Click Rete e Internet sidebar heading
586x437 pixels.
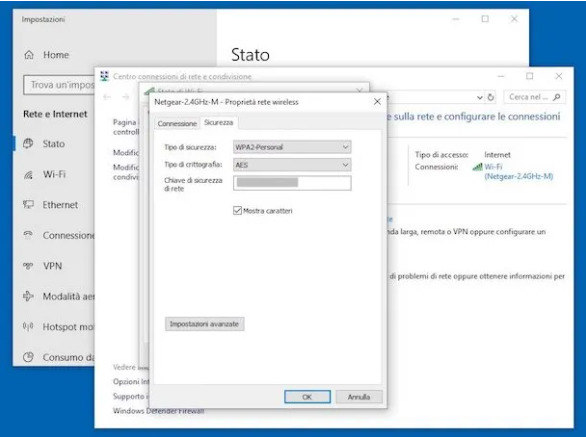55,114
